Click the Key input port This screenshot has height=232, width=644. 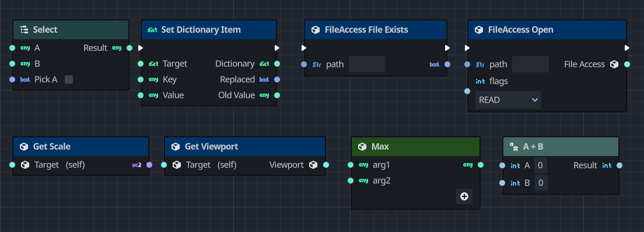click(x=141, y=79)
